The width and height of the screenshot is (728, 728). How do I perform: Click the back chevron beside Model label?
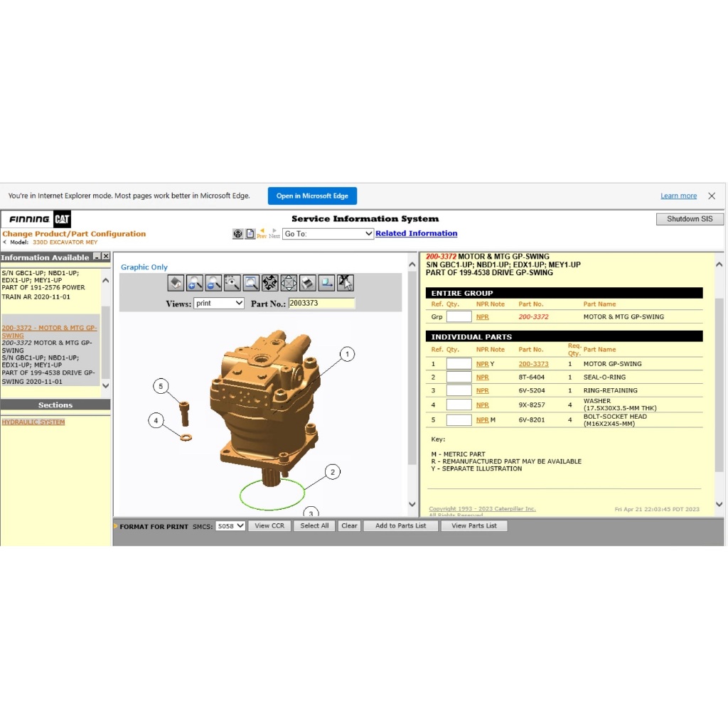click(5, 242)
